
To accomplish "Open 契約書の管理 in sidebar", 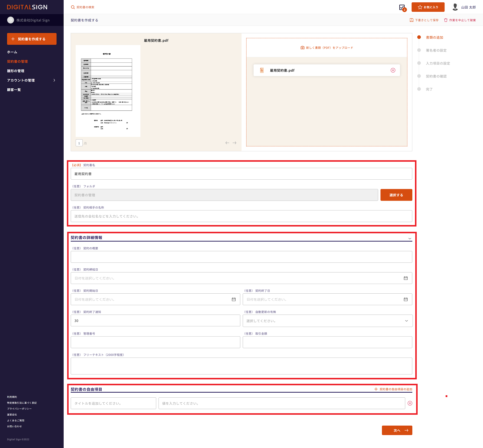I will [17, 62].
